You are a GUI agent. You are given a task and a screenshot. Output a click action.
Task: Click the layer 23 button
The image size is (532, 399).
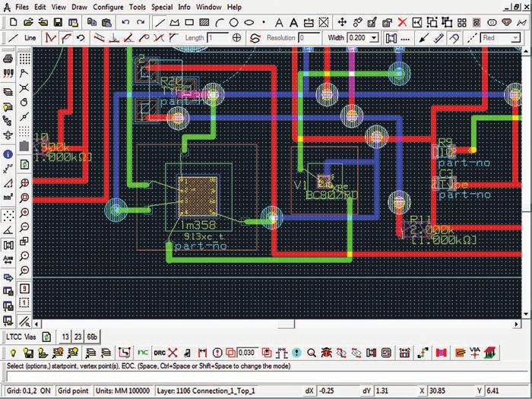[78, 337]
